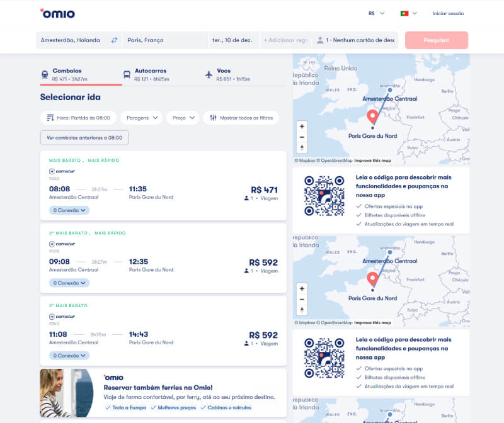Select the Voos tab
The height and width of the screenshot is (423, 504).
pyautogui.click(x=245, y=74)
